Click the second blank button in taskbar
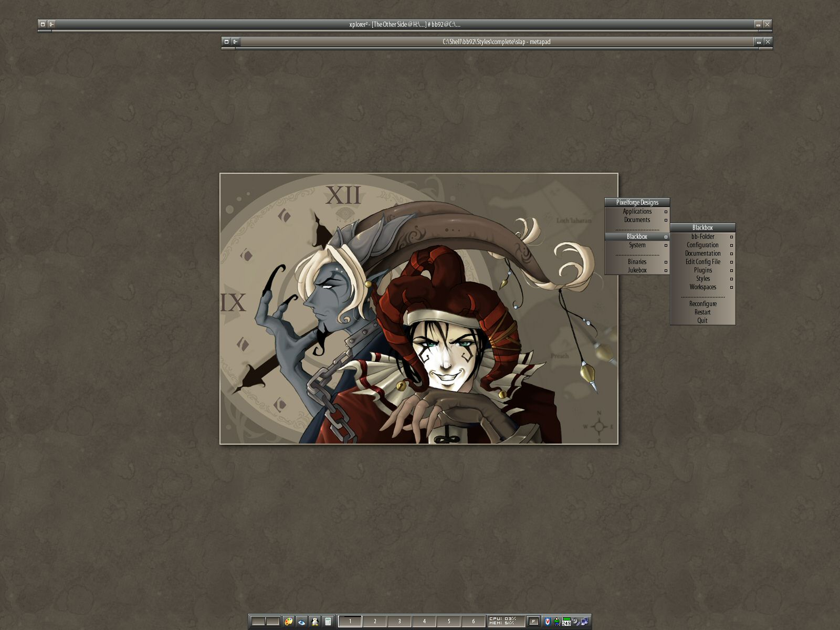 [272, 621]
